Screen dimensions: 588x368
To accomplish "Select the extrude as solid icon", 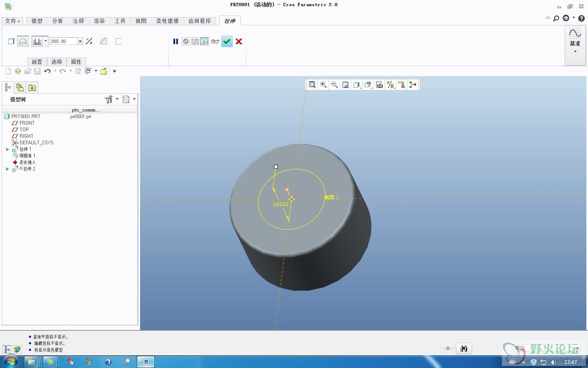I will coord(11,41).
